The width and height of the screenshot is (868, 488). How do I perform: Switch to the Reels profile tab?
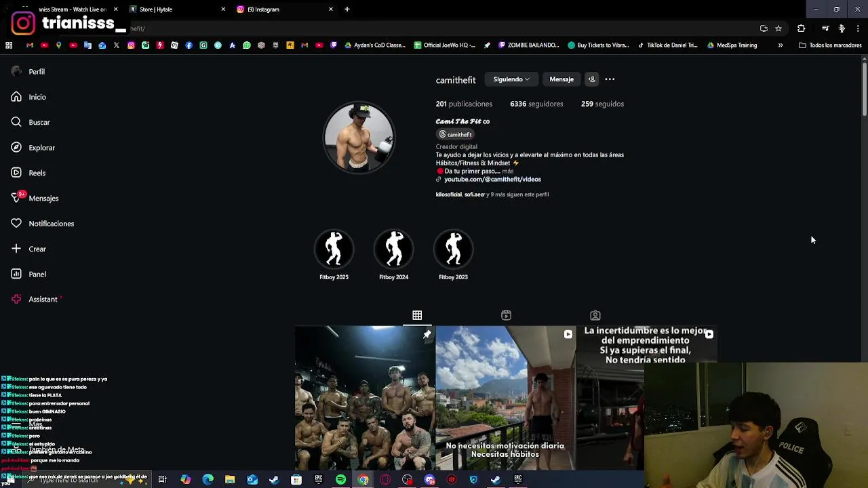pos(506,315)
